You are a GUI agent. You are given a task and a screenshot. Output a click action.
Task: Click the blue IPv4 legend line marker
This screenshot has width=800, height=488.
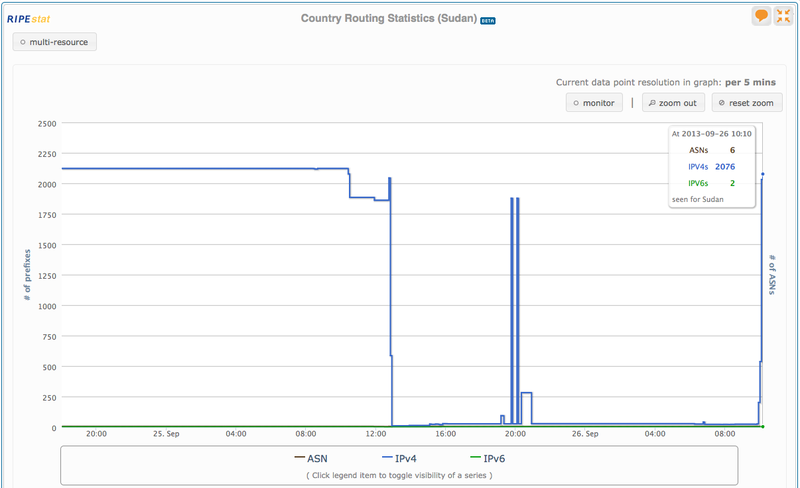(385, 458)
